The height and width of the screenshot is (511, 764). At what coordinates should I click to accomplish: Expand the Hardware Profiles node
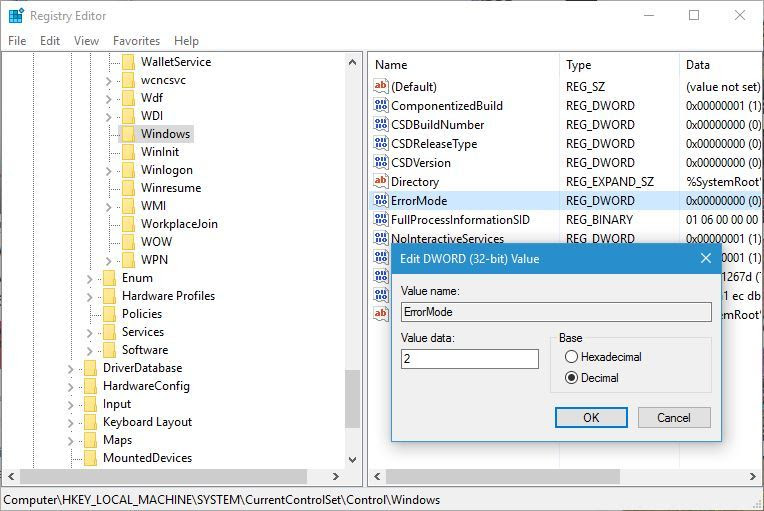90,297
